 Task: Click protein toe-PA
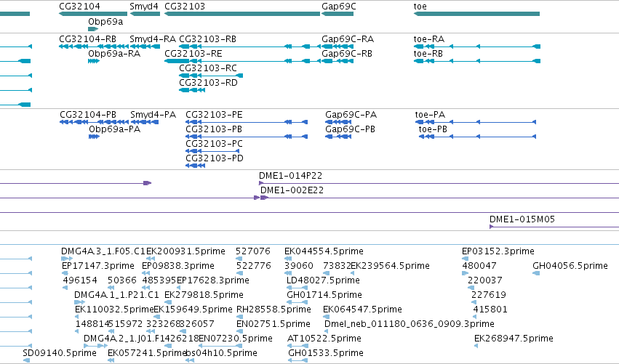click(x=430, y=115)
